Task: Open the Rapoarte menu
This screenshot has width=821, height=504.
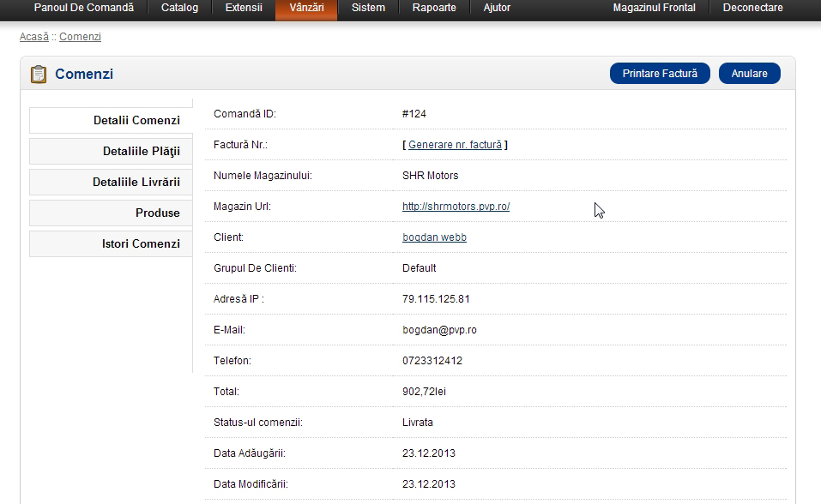Action: (434, 8)
